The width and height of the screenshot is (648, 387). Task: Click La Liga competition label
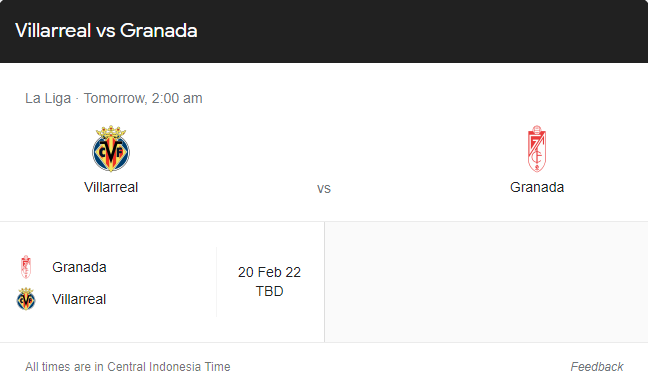[x=48, y=98]
